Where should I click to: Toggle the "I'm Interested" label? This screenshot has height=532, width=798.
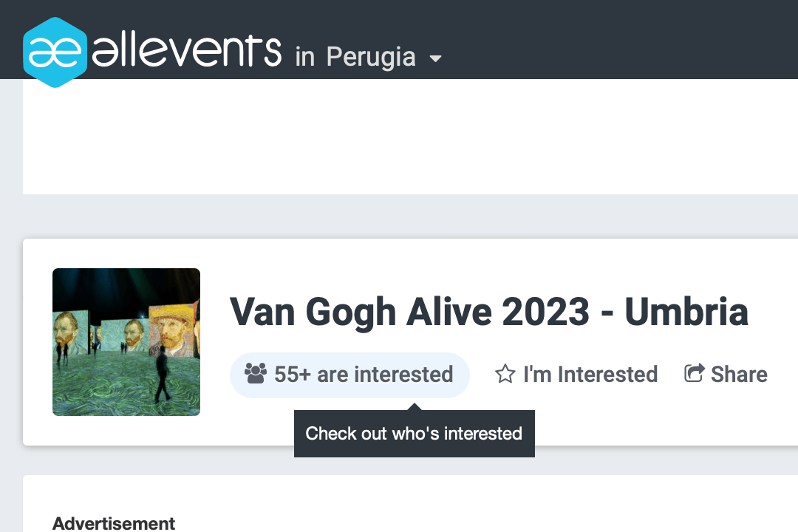(590, 375)
